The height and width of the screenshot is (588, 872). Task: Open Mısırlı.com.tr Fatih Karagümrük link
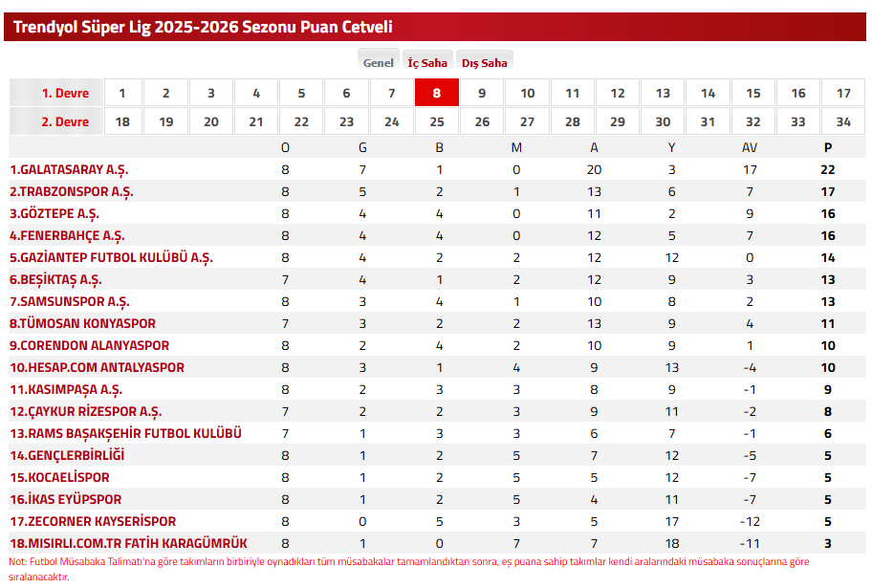click(x=128, y=543)
